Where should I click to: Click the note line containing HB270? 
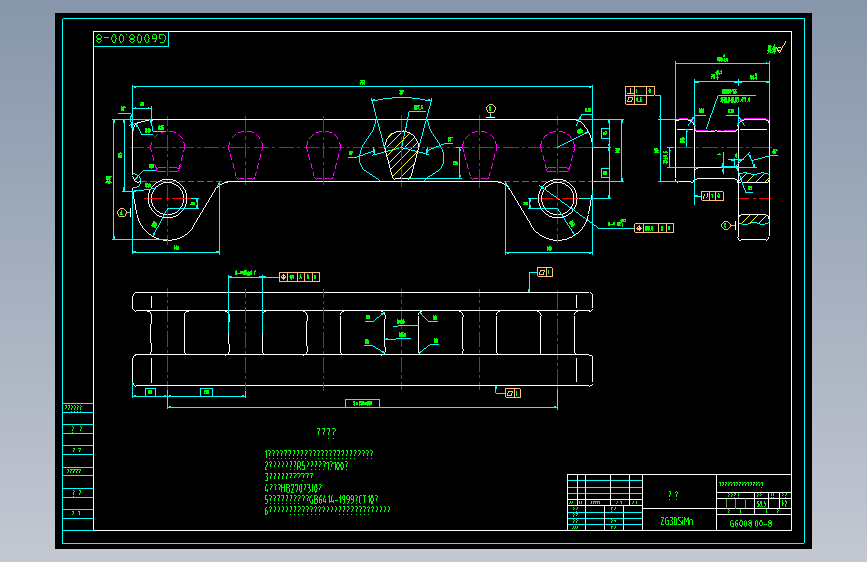[x=293, y=488]
